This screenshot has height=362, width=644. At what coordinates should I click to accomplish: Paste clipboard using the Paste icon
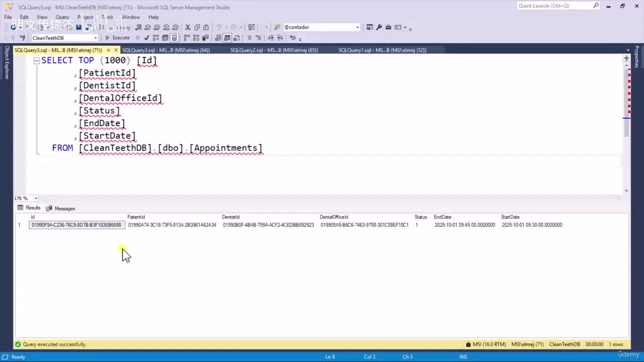click(206, 27)
